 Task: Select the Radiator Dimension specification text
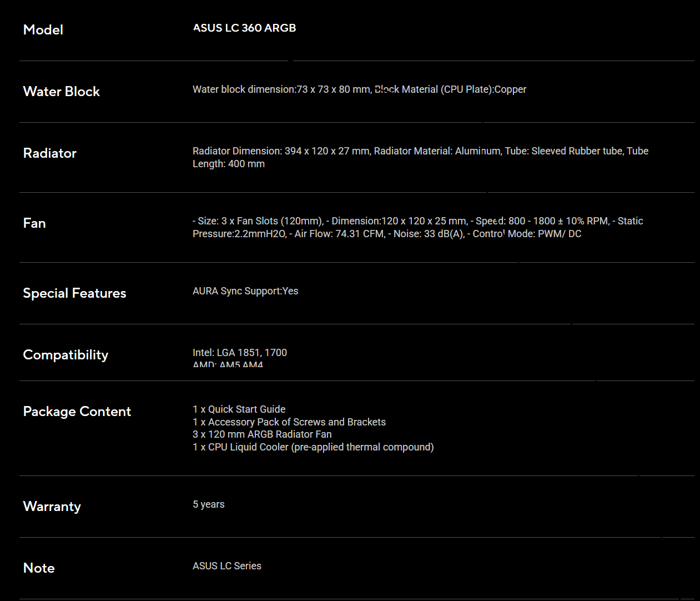tap(281, 151)
